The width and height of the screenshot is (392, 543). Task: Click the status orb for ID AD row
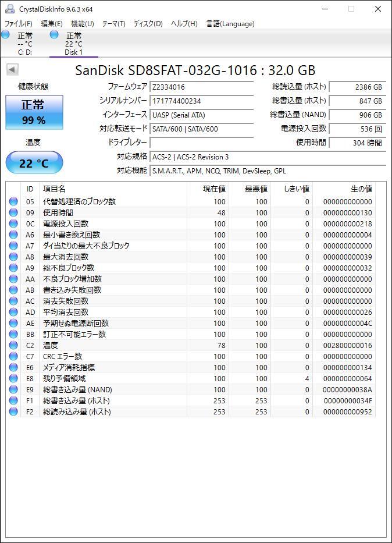[x=13, y=312]
